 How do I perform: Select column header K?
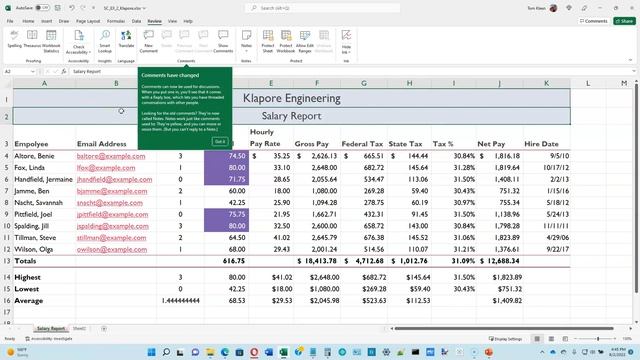coord(547,83)
